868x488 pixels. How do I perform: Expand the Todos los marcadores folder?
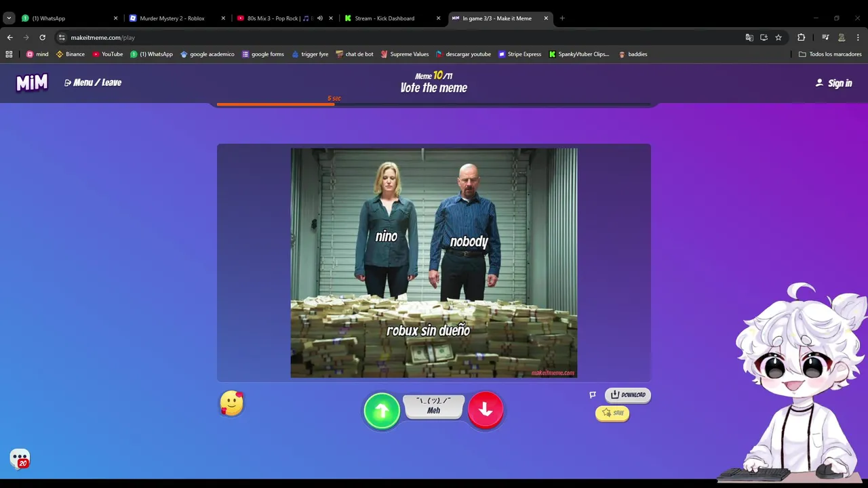pyautogui.click(x=830, y=54)
